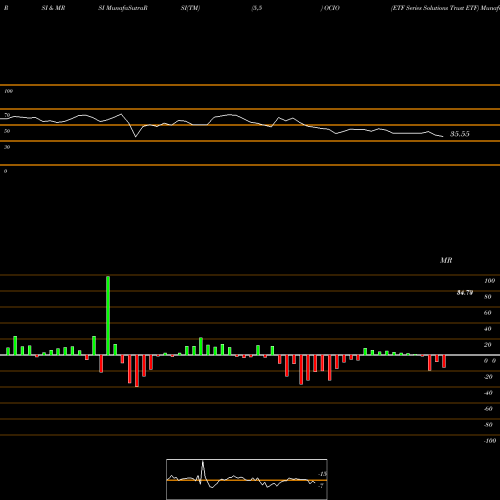Click the 80 label on MR axis
Image resolution: width=500 pixels, height=500 pixels.
[x=488, y=297]
